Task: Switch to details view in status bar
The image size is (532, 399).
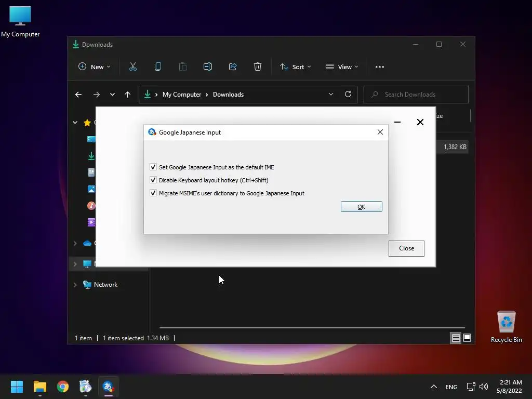Action: point(456,338)
